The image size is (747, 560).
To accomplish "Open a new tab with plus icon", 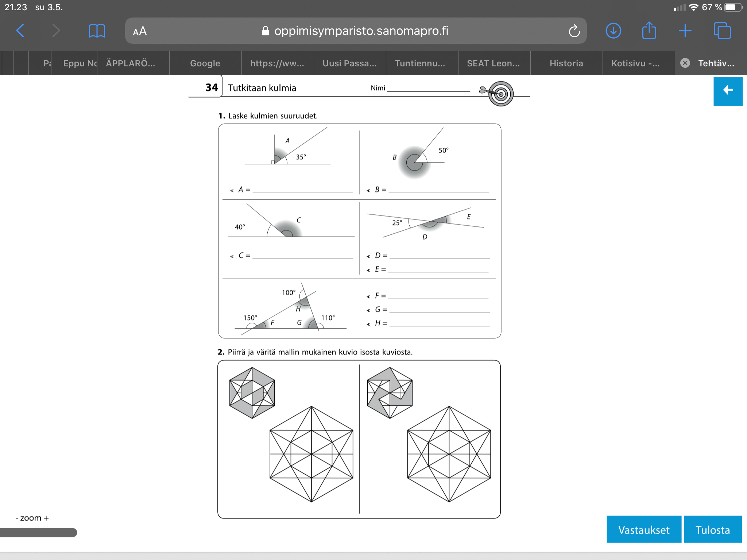I will [x=685, y=31].
